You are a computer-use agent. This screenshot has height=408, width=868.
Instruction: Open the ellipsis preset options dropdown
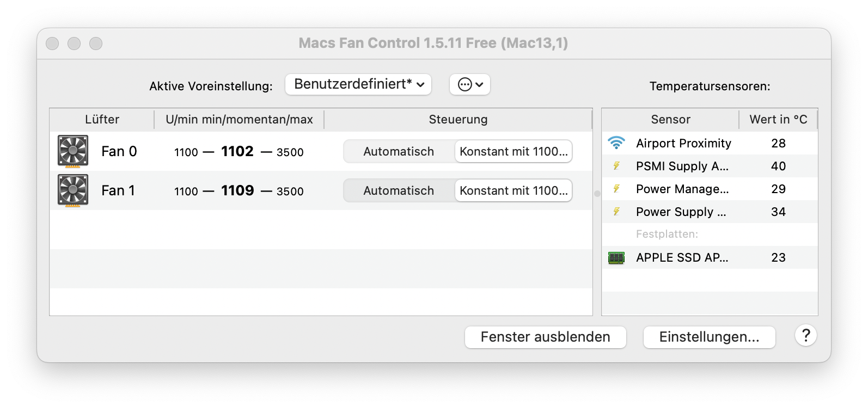tap(470, 84)
